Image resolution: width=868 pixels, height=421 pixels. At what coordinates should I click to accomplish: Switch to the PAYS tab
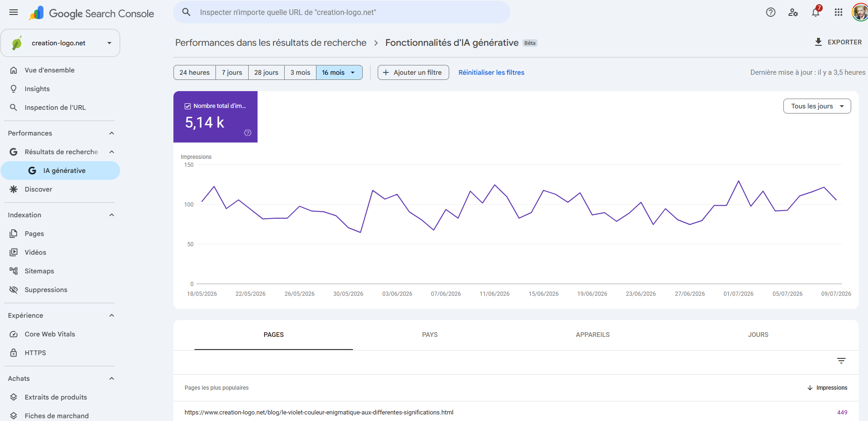430,335
